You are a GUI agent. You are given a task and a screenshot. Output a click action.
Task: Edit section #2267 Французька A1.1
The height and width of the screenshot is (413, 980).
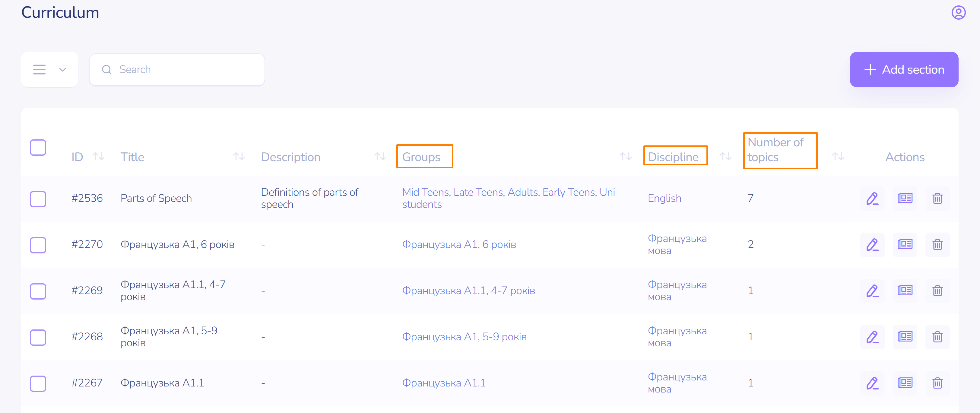click(872, 383)
